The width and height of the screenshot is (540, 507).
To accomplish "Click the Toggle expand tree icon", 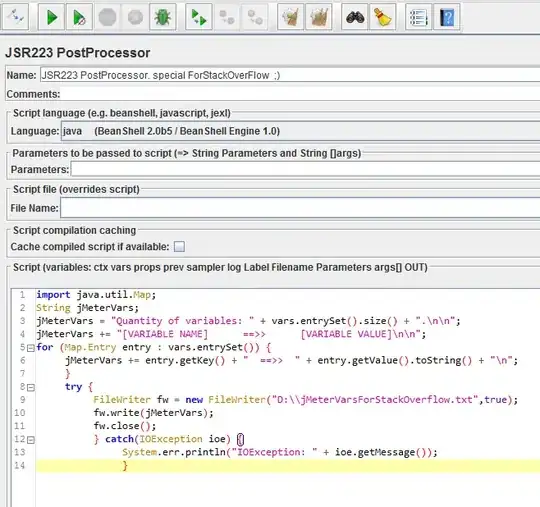I will coord(15,17).
